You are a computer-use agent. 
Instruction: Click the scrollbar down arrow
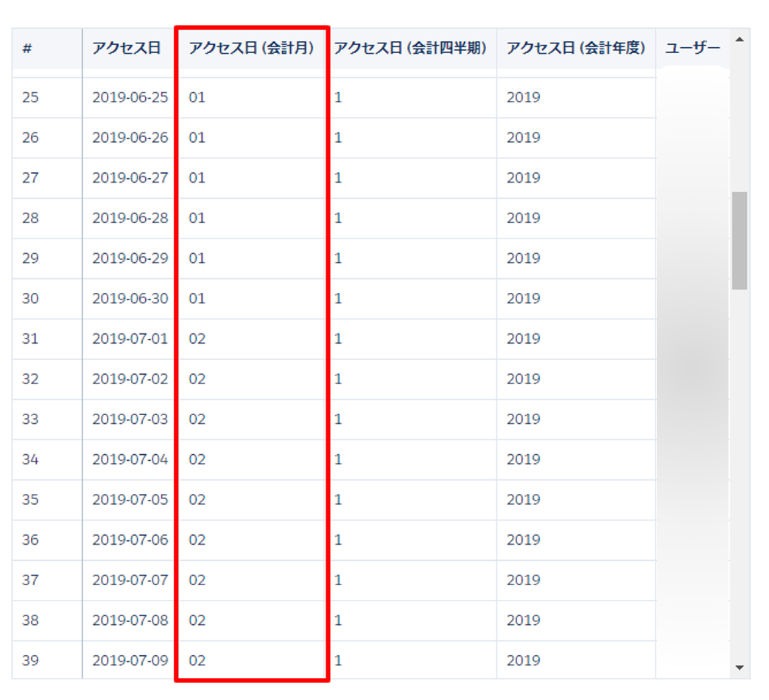pyautogui.click(x=740, y=668)
